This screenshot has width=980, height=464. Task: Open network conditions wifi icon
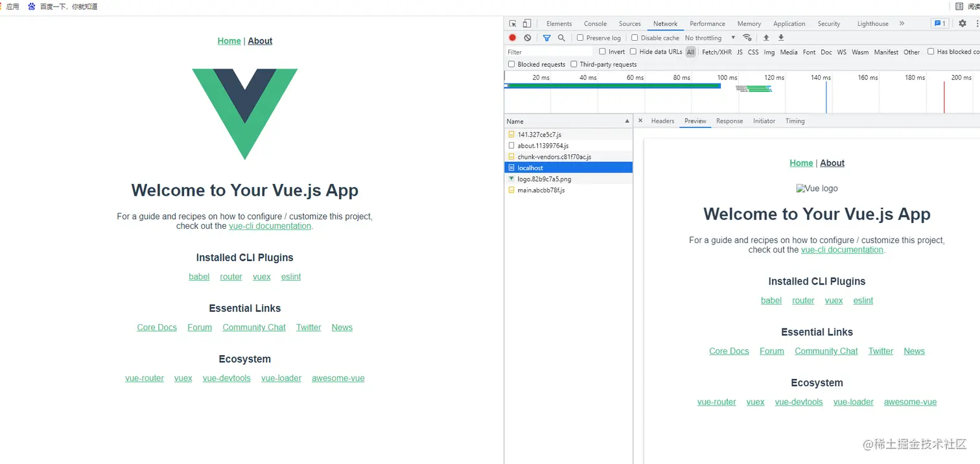[747, 38]
